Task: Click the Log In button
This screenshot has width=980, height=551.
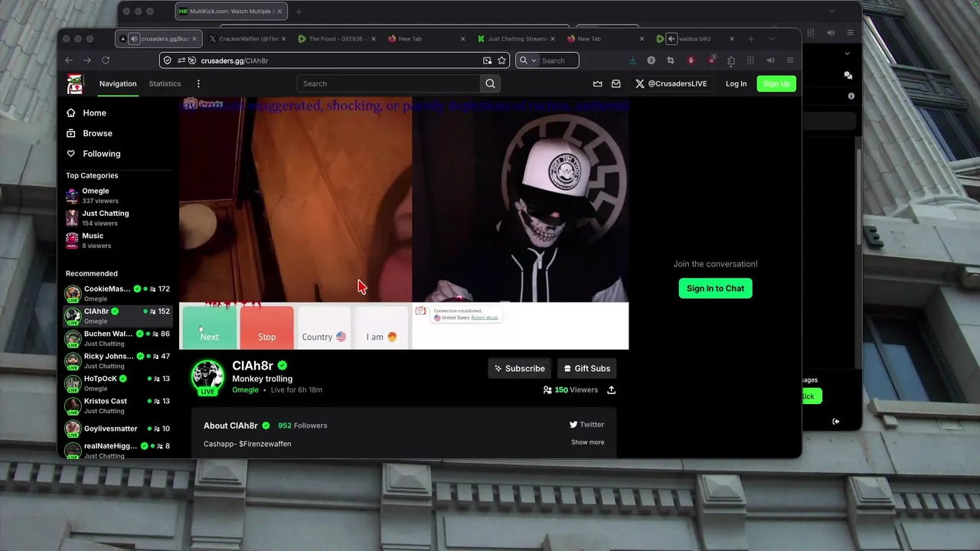Action: [x=736, y=83]
